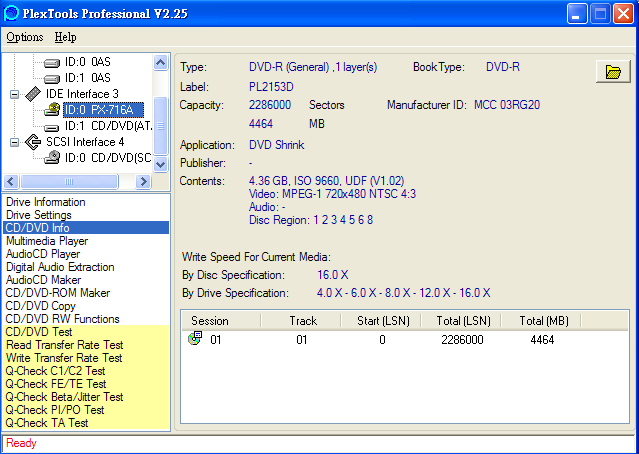
Task: Click the tree scroll down arrow
Action: pos(161,164)
